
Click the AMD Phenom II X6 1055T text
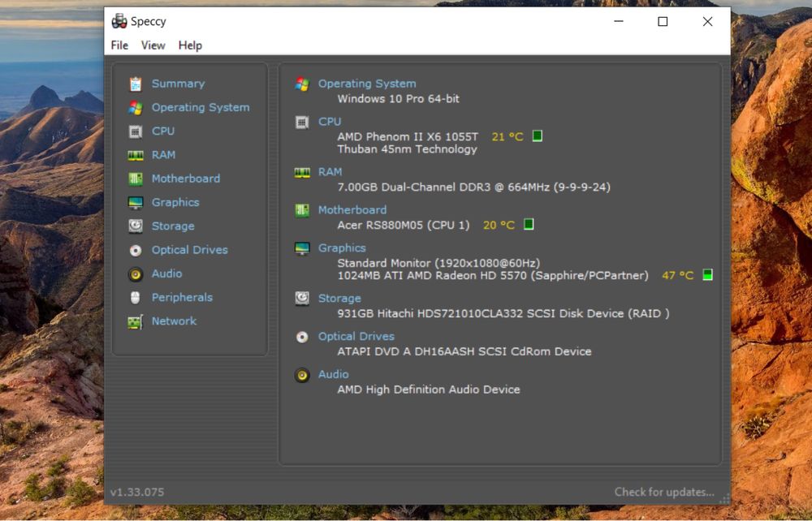click(408, 136)
